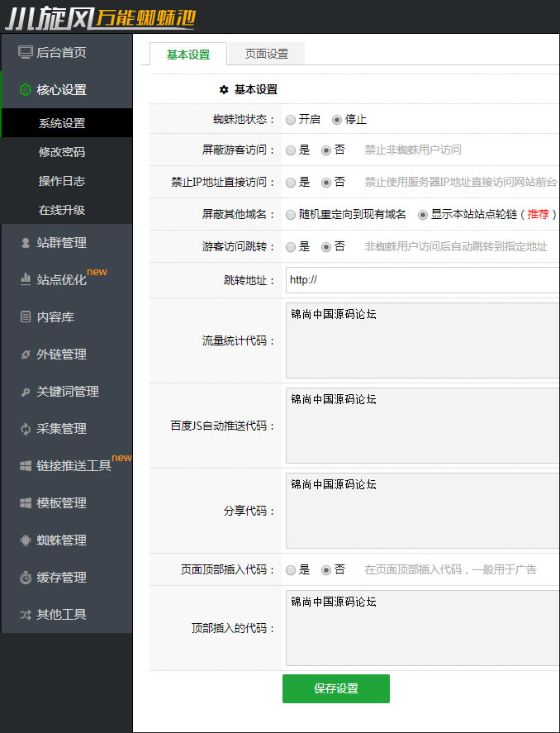Open the 其他工具 menu
560x733 pixels.
tap(67, 614)
